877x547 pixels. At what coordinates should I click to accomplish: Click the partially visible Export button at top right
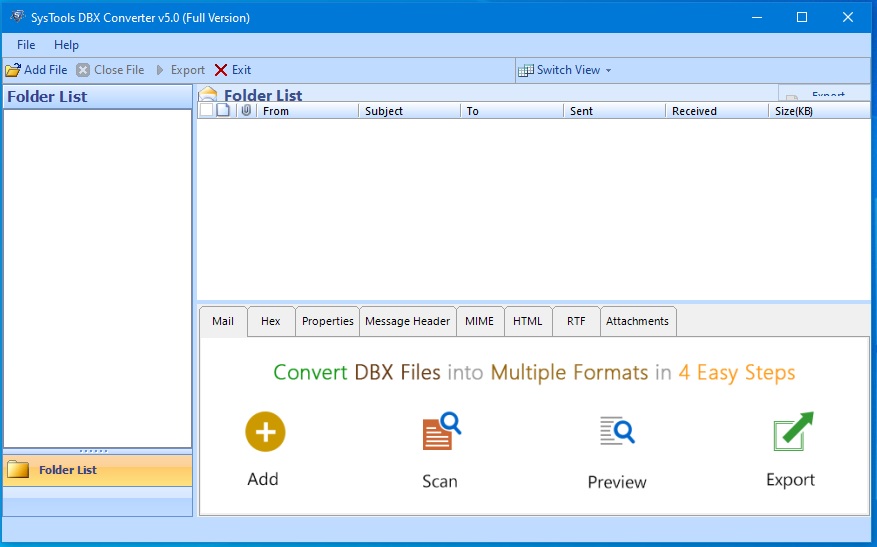click(824, 93)
